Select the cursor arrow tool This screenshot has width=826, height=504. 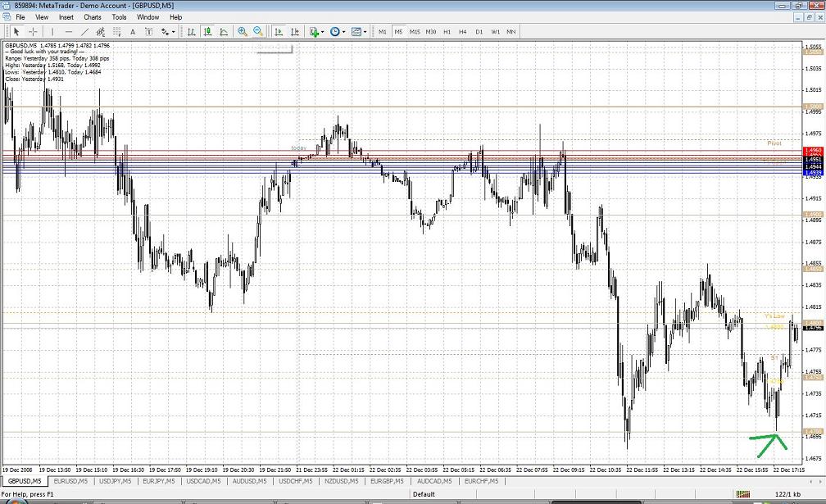pyautogui.click(x=16, y=32)
